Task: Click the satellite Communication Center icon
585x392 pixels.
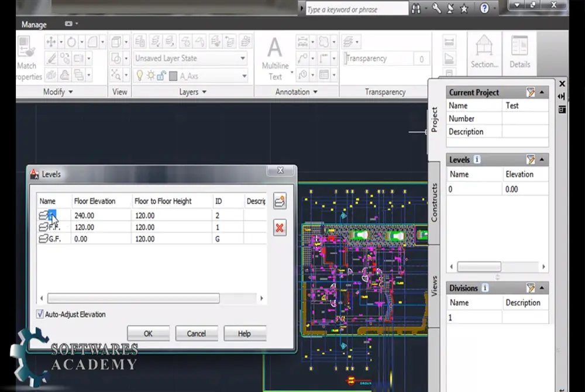Action: tap(450, 8)
